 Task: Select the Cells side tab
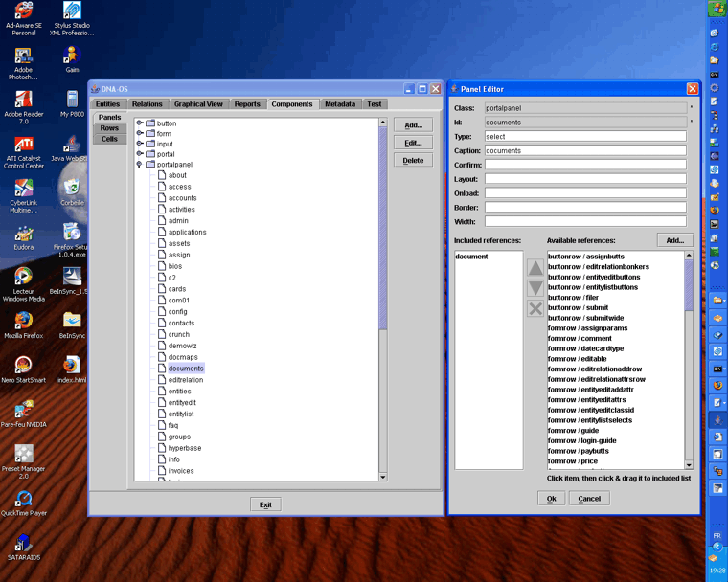pyautogui.click(x=109, y=139)
